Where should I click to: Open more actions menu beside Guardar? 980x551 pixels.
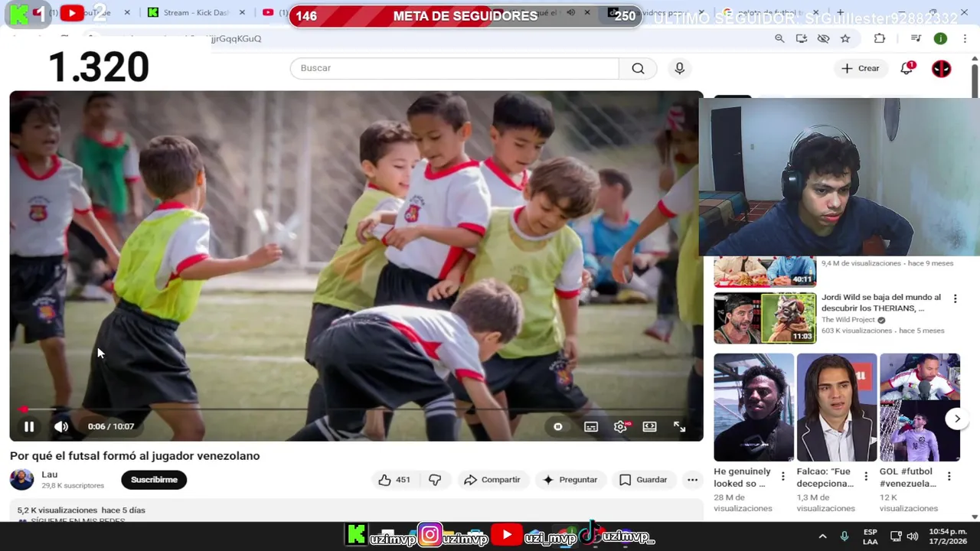[692, 480]
